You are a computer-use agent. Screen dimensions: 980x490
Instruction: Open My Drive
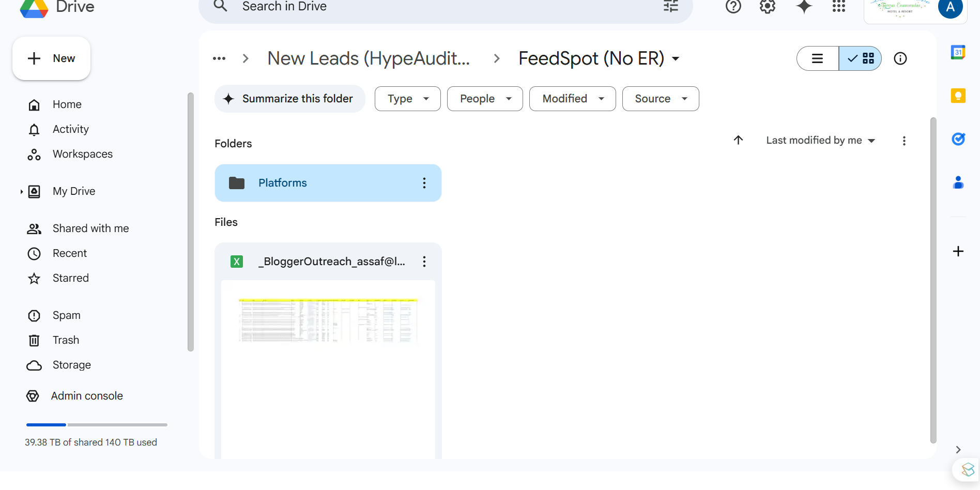click(74, 191)
